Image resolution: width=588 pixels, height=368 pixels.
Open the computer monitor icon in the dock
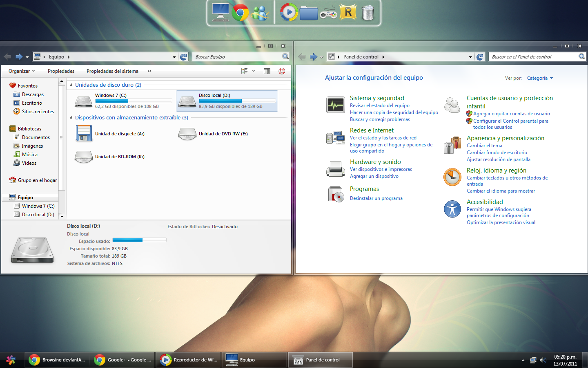220,12
